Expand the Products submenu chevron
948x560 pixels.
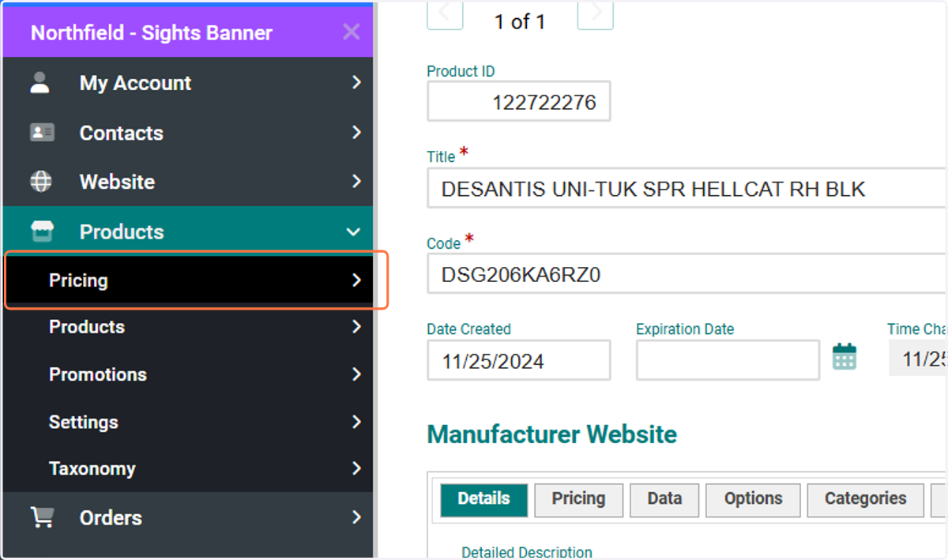tap(356, 326)
